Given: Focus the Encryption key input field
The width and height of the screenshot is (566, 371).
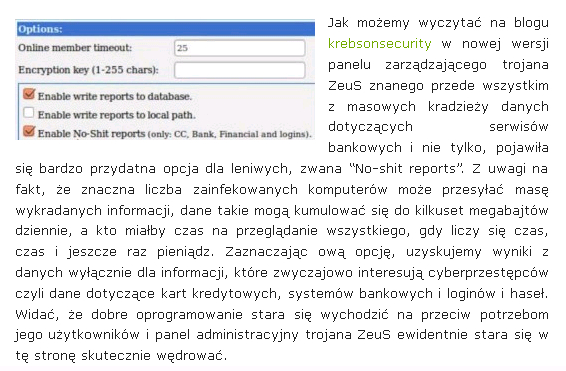Looking at the screenshot, I should click(x=240, y=70).
